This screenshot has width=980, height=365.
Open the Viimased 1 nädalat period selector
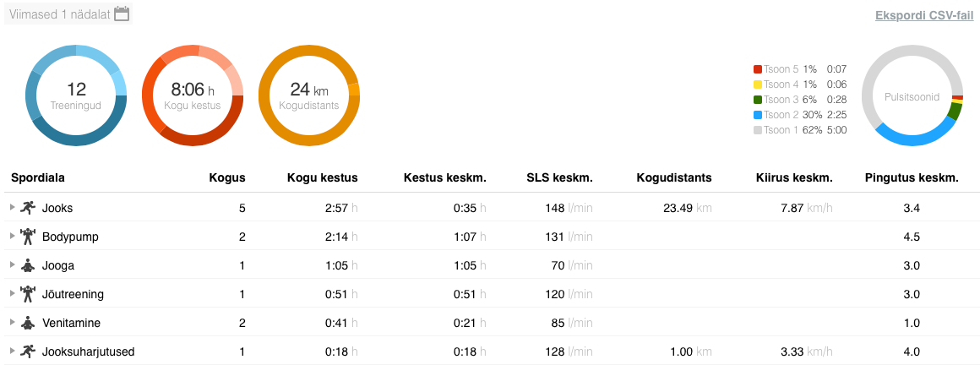pos(59,14)
